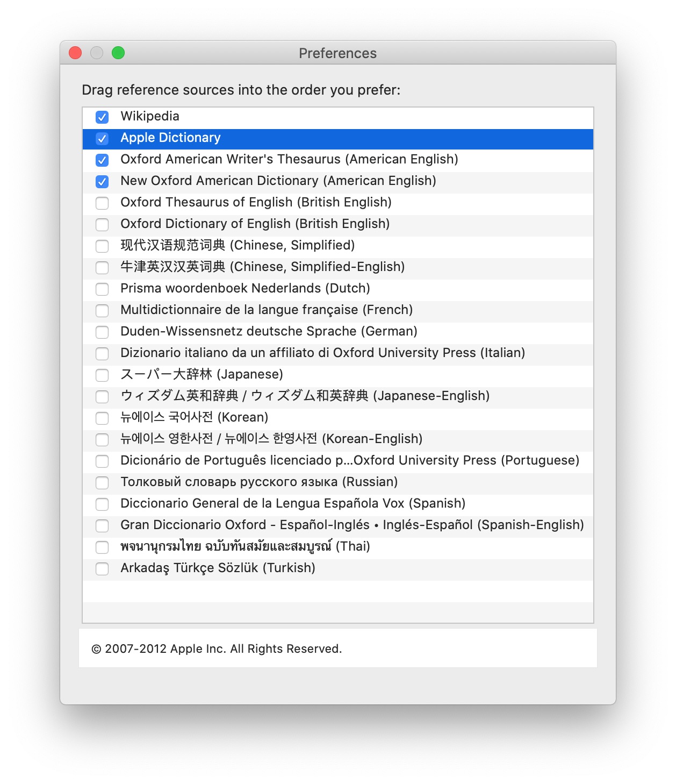Click the copyright notice text
Screen dimensions: 676x784
217,648
